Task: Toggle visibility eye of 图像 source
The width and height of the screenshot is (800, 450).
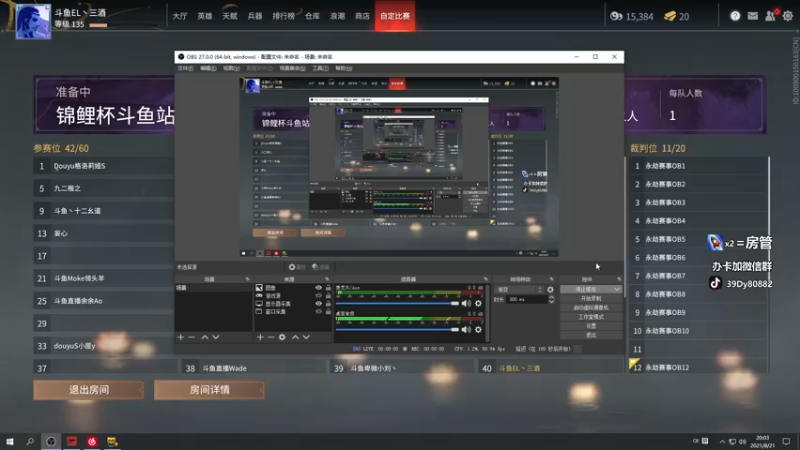Action: [318, 288]
